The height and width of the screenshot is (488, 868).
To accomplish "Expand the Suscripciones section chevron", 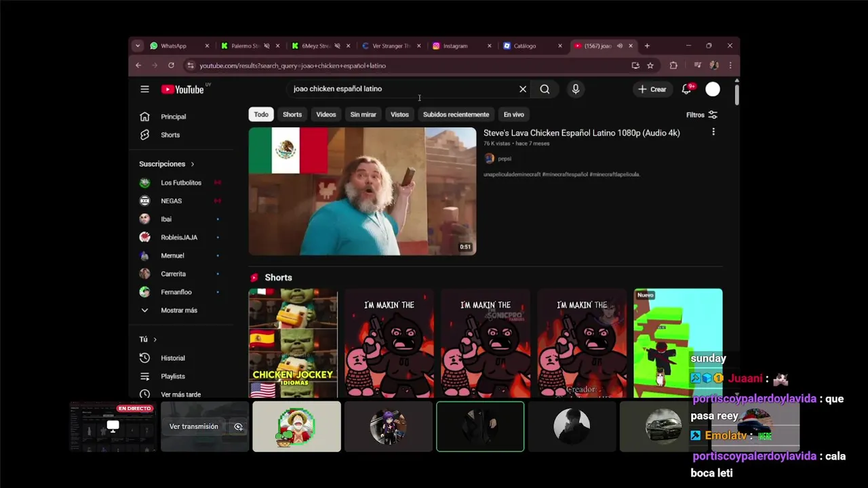I will coord(193,164).
